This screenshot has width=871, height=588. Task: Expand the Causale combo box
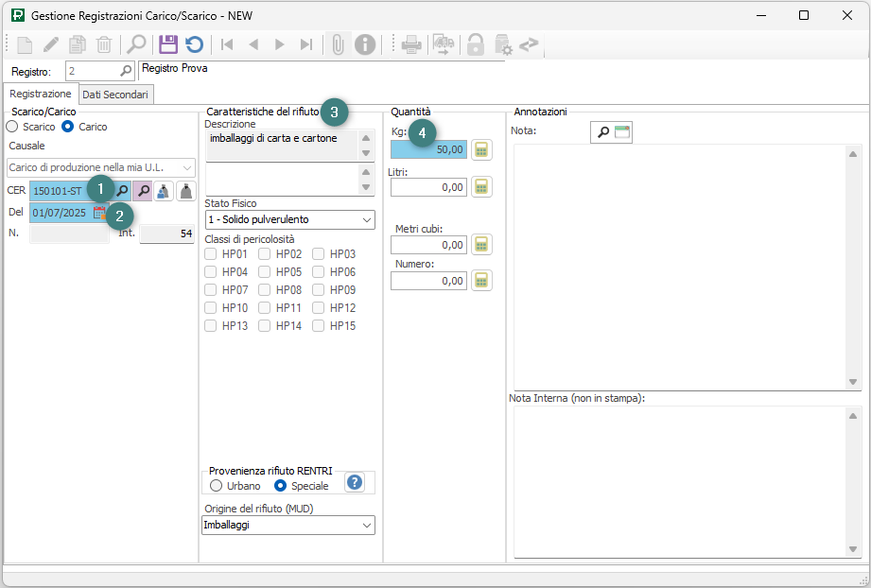[x=187, y=167]
